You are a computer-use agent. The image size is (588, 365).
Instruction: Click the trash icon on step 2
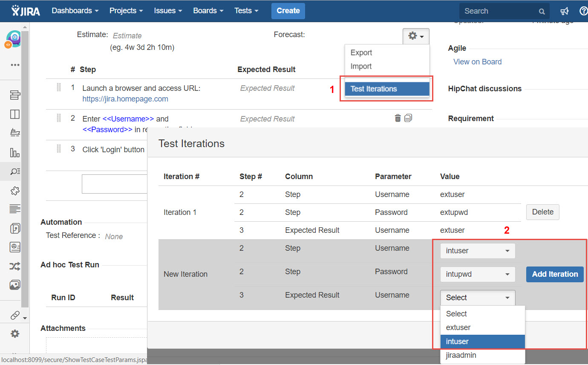[x=398, y=118]
